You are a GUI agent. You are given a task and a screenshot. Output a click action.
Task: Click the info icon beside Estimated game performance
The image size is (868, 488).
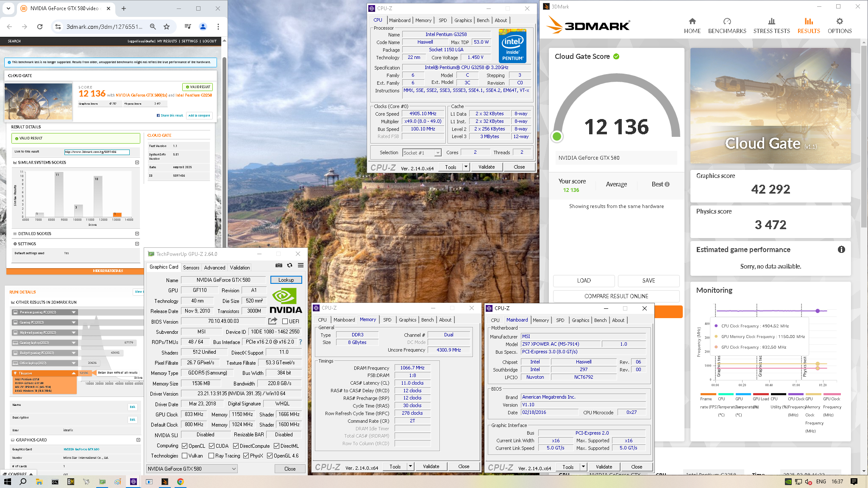coord(841,250)
